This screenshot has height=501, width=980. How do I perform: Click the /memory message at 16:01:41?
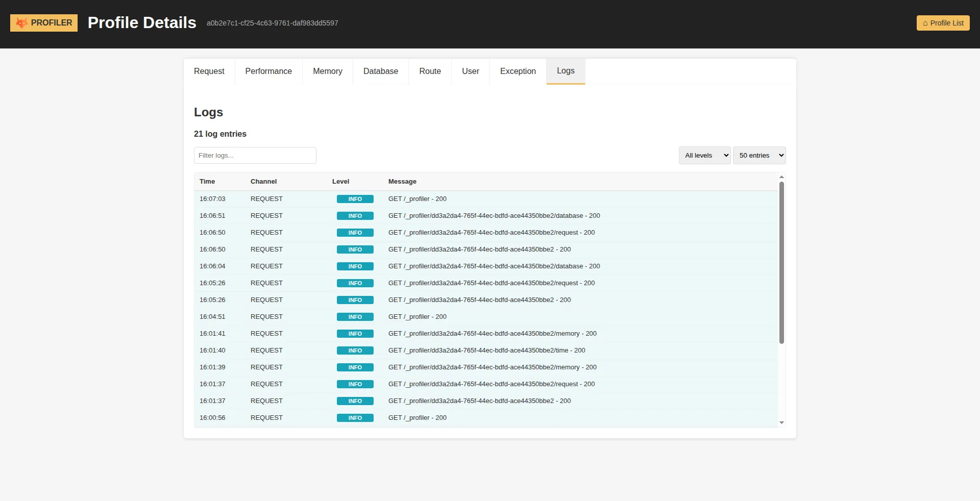(493, 334)
